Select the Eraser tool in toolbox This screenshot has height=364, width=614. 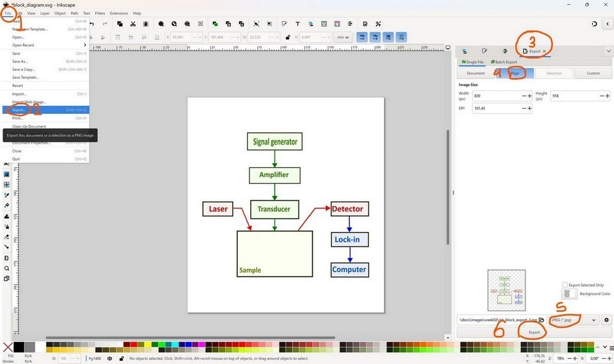pos(7,237)
